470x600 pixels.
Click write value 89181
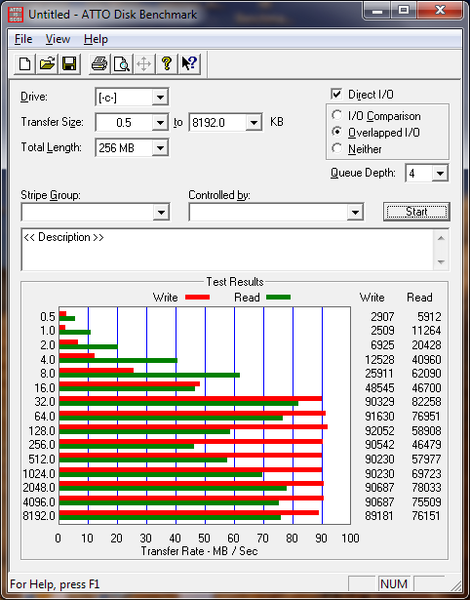pyautogui.click(x=380, y=516)
